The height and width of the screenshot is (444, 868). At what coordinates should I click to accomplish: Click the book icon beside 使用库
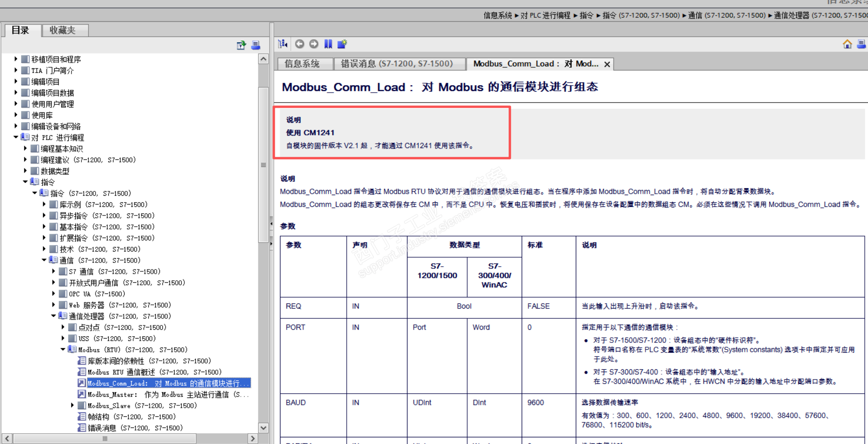tap(25, 115)
